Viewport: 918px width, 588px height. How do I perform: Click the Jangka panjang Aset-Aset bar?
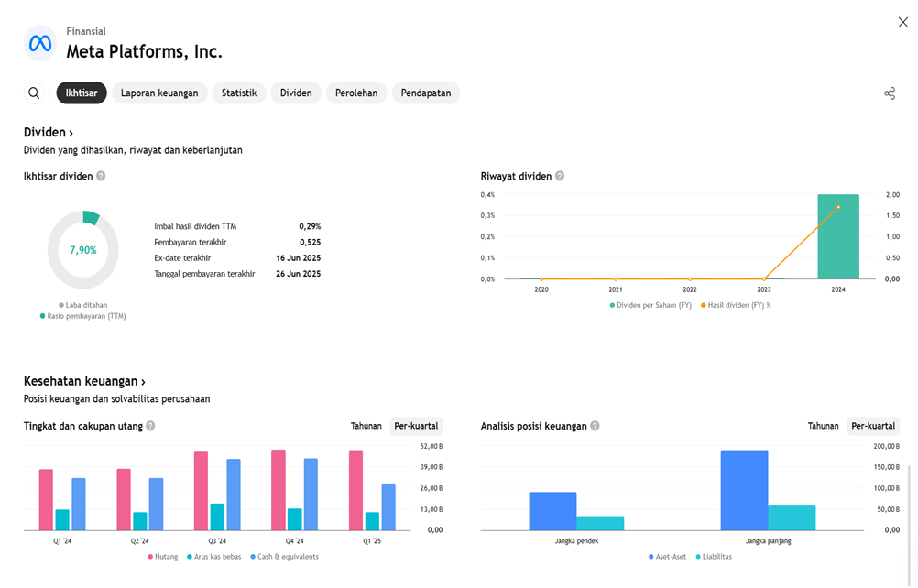(744, 490)
